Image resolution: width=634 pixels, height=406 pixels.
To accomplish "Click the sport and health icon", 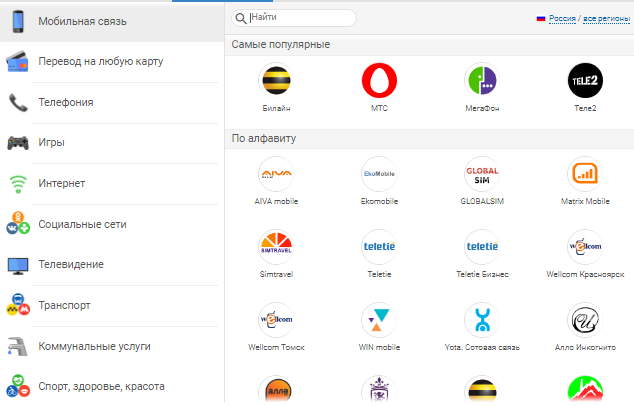I will (x=18, y=386).
